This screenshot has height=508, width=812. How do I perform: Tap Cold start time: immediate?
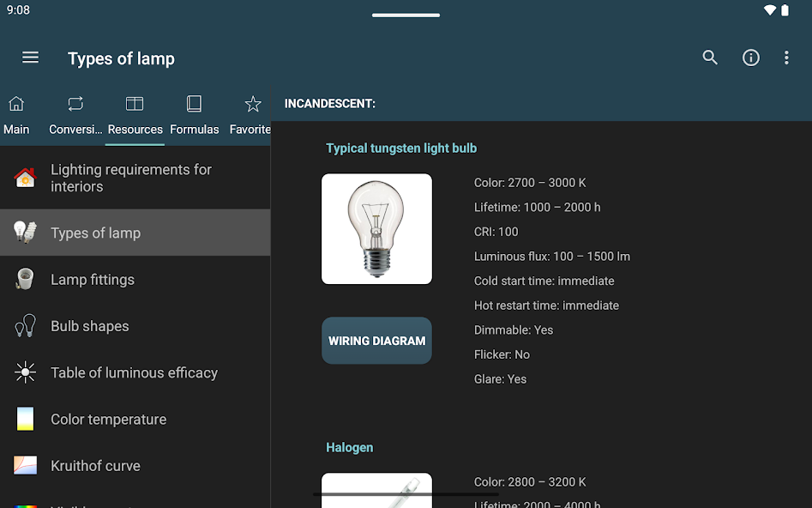click(544, 281)
